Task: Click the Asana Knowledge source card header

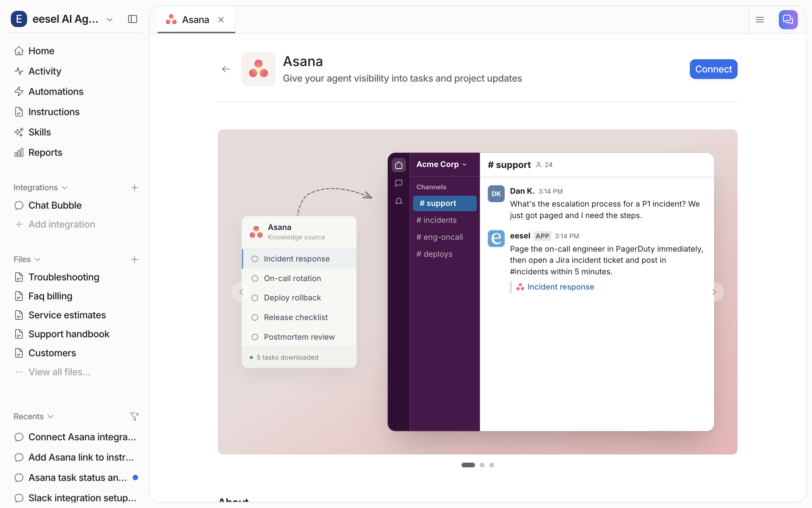Action: click(299, 232)
